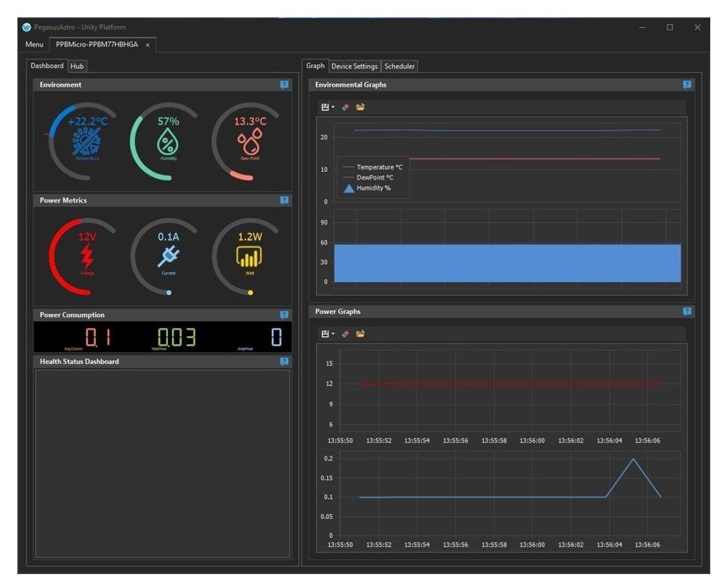Open the Scheduler tab

pos(400,66)
